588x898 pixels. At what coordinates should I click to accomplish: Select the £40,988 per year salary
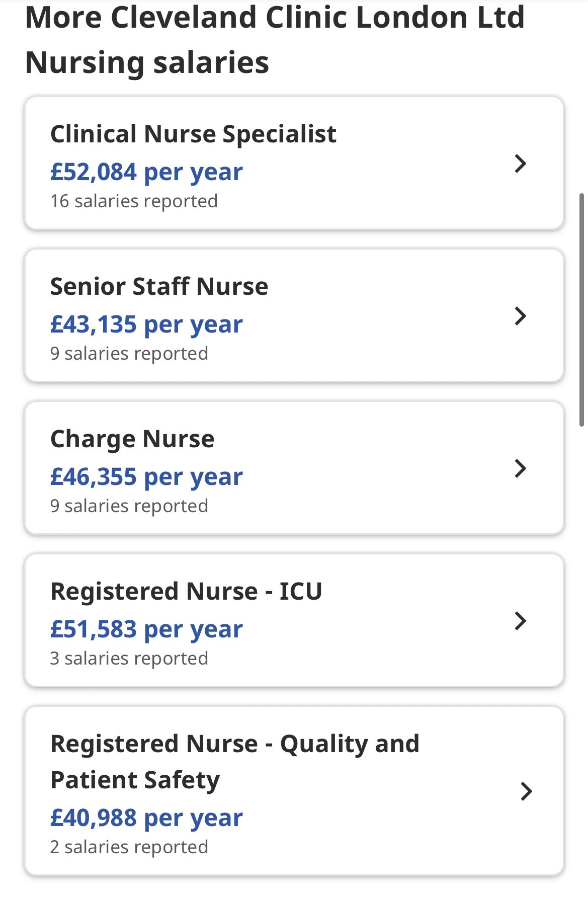coord(146,818)
